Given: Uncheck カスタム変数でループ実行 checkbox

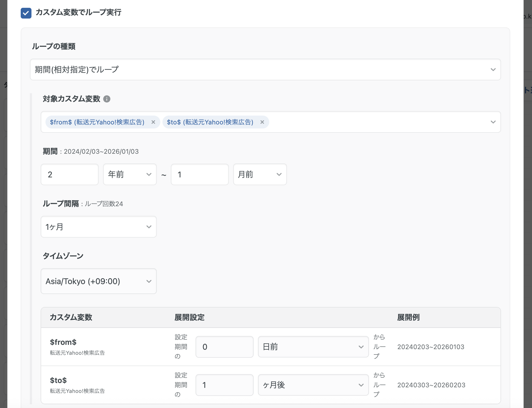Looking at the screenshot, I should 26,13.
